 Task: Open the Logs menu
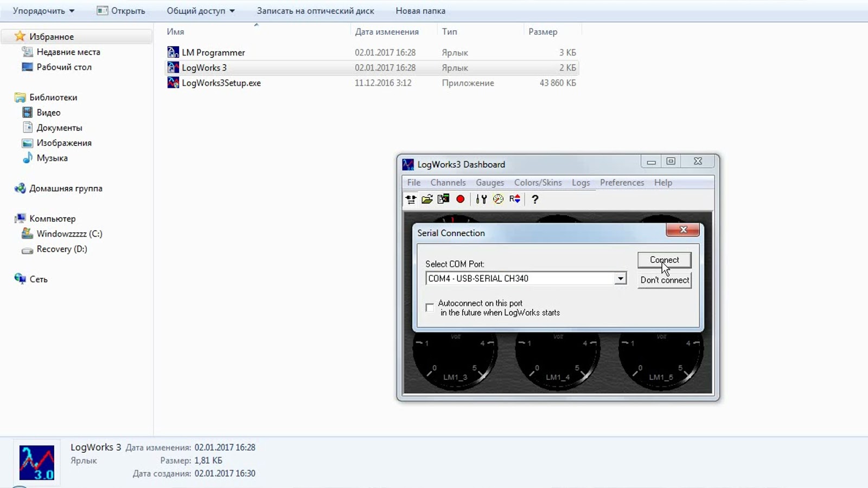pos(580,183)
